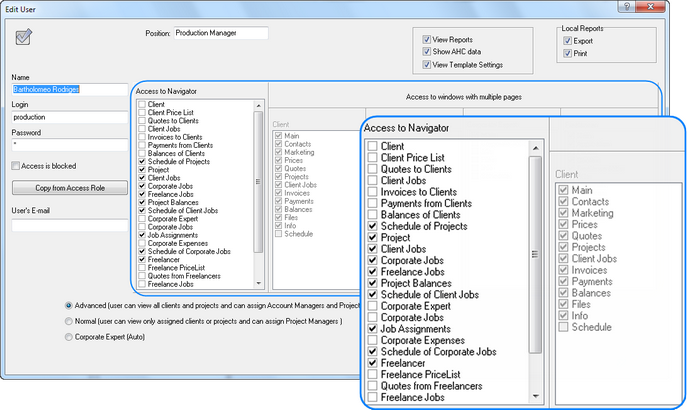Select the Advanced user radio button

pos(68,305)
